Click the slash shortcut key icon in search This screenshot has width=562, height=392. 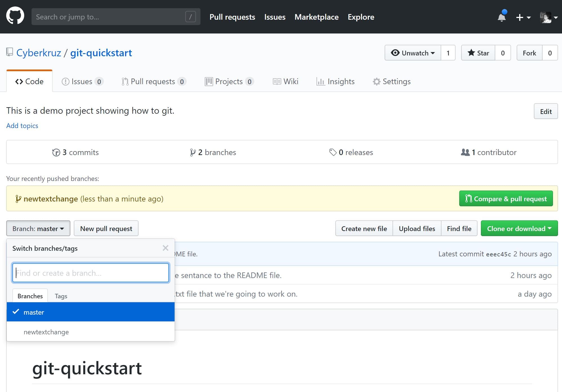click(x=191, y=17)
